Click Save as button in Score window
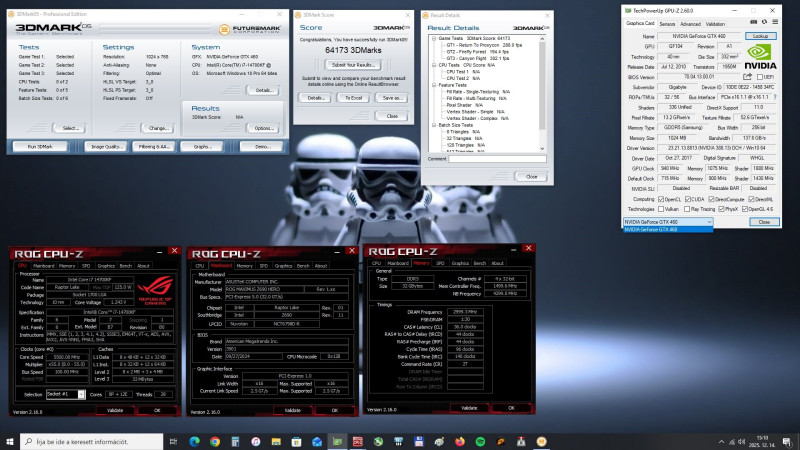 [x=392, y=97]
